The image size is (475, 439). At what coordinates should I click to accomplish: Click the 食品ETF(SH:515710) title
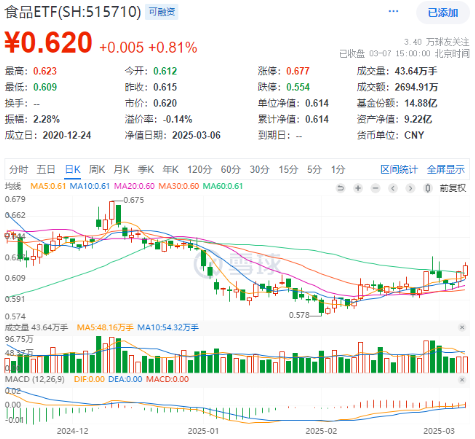pos(73,12)
